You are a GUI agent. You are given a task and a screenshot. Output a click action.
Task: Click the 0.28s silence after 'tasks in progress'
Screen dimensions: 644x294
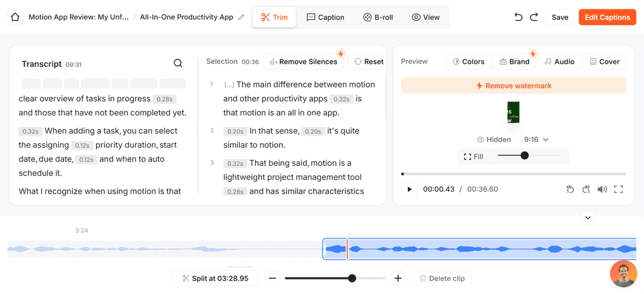pyautogui.click(x=164, y=99)
